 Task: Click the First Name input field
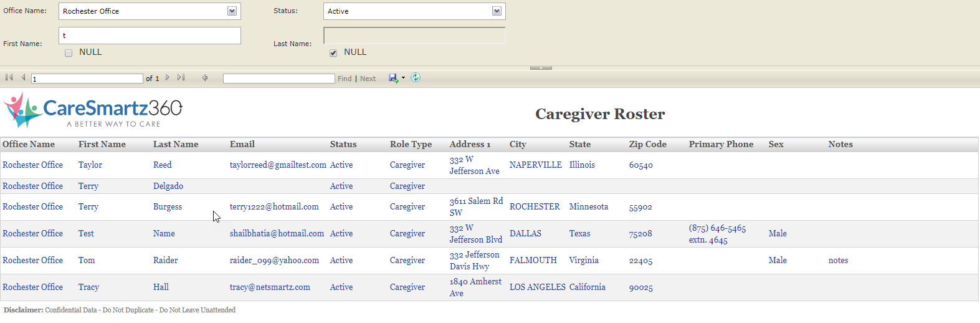coord(150,36)
